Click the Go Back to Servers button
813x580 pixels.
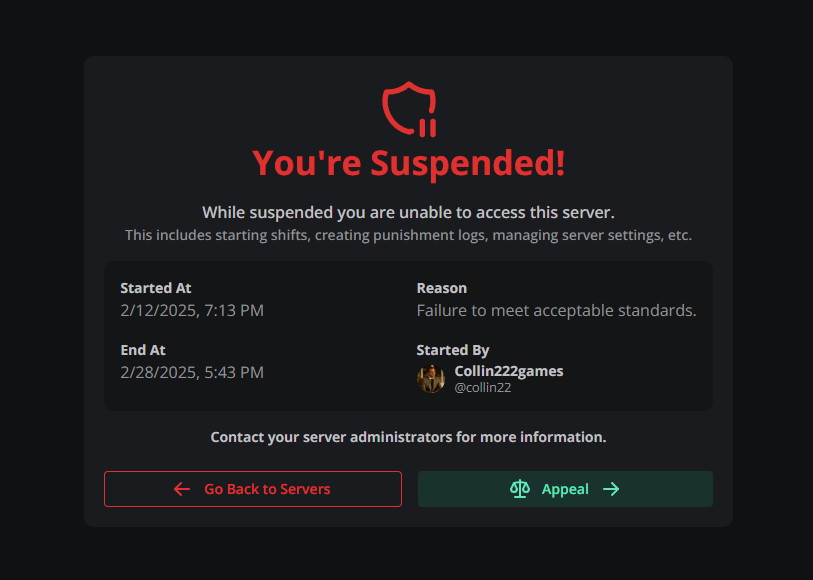pos(252,489)
